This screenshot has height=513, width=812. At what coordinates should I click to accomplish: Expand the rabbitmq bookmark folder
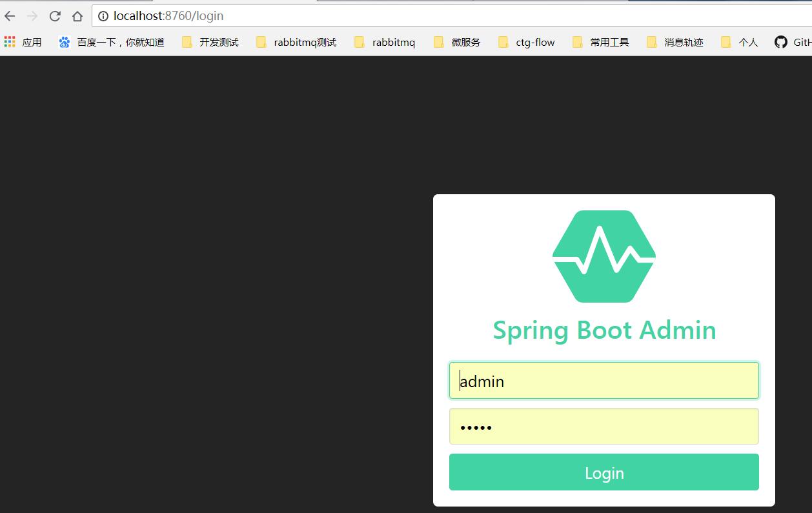pyautogui.click(x=385, y=42)
